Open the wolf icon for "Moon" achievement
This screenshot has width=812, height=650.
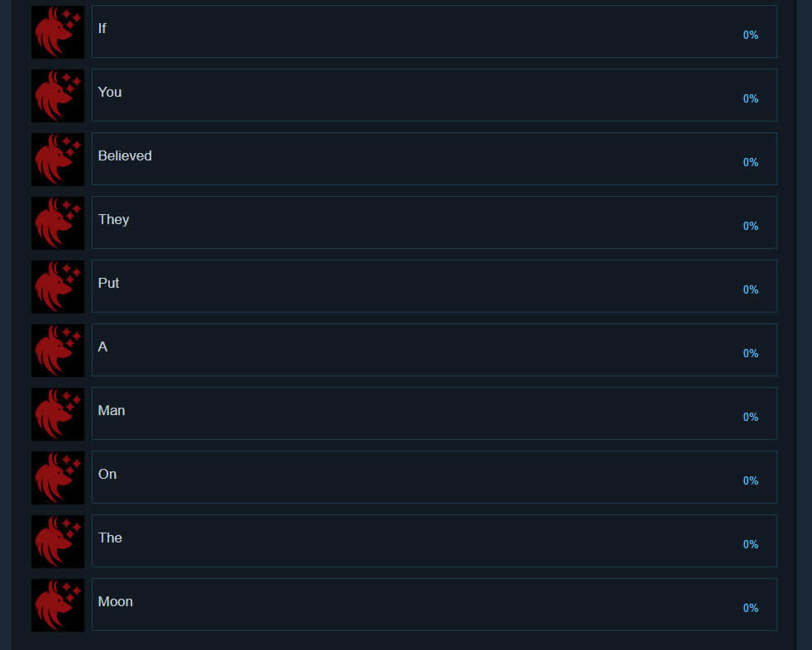click(x=58, y=605)
